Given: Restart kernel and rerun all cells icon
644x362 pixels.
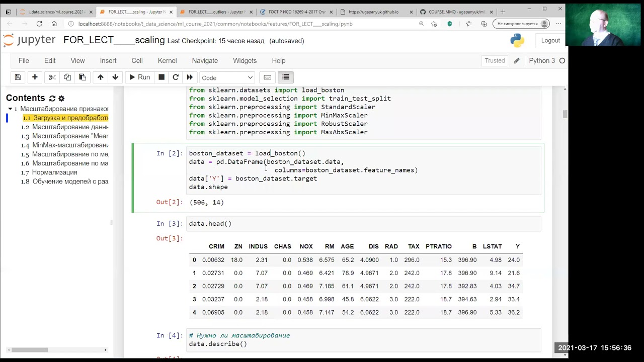Looking at the screenshot, I should [190, 77].
